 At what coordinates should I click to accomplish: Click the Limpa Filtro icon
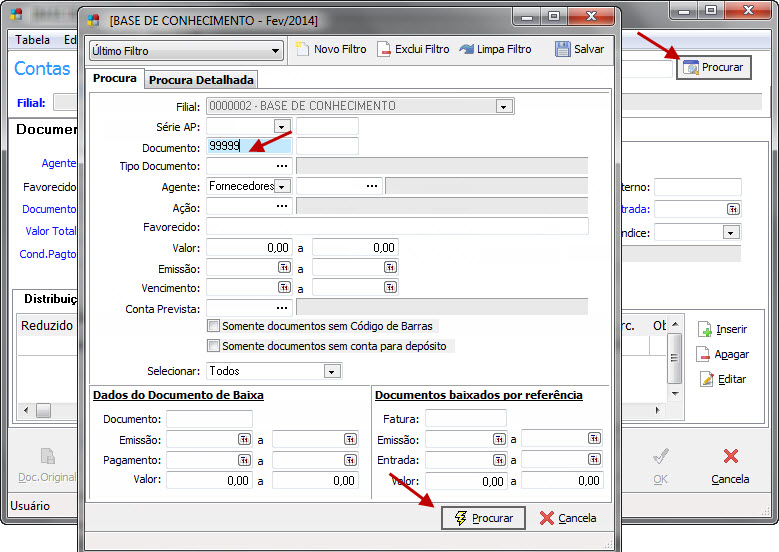tap(467, 50)
